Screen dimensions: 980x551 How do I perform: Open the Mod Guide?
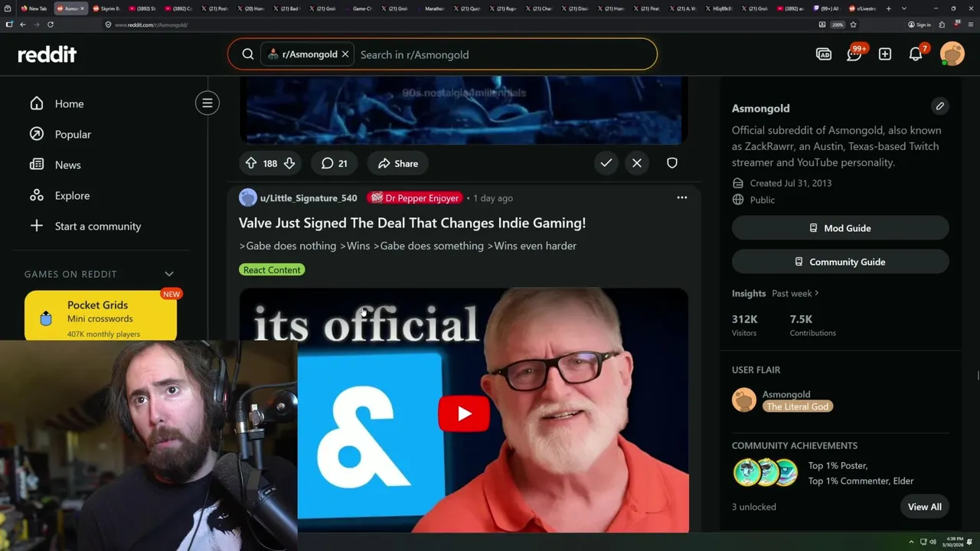[x=840, y=228]
